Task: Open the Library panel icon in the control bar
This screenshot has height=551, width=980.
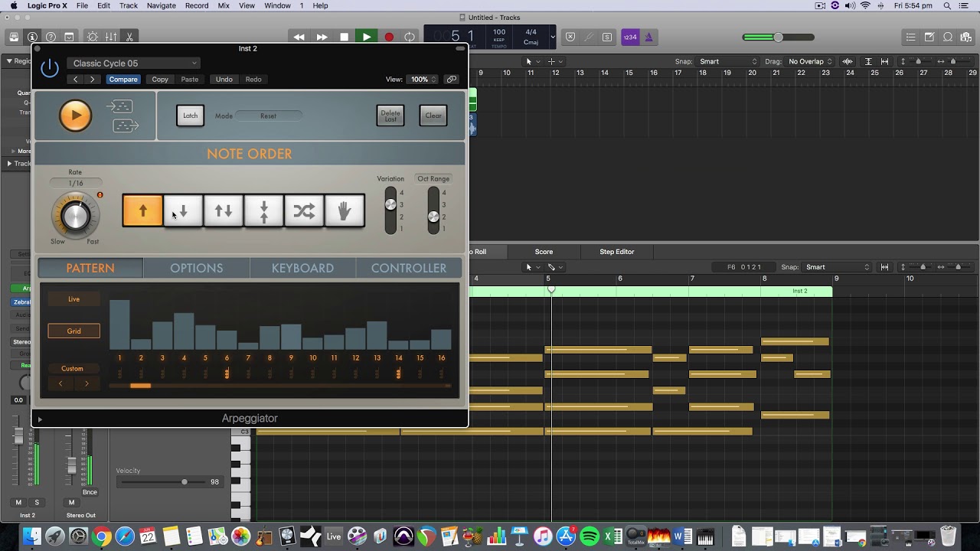Action: 14,37
